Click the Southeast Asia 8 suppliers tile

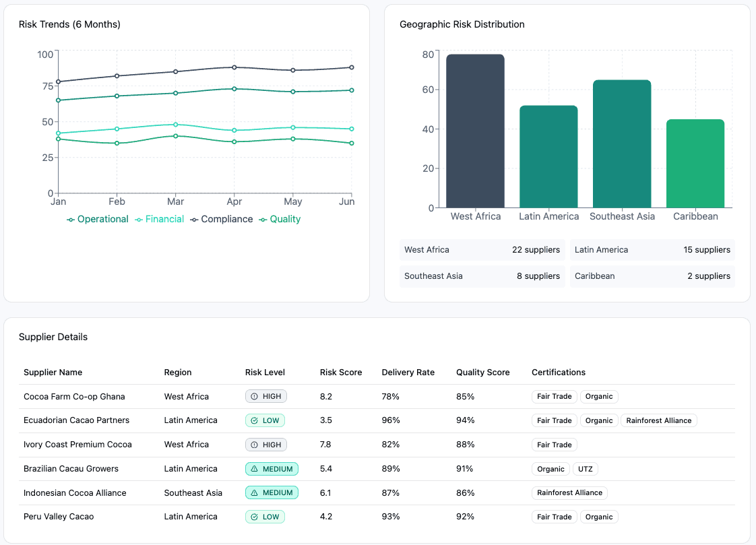click(482, 276)
